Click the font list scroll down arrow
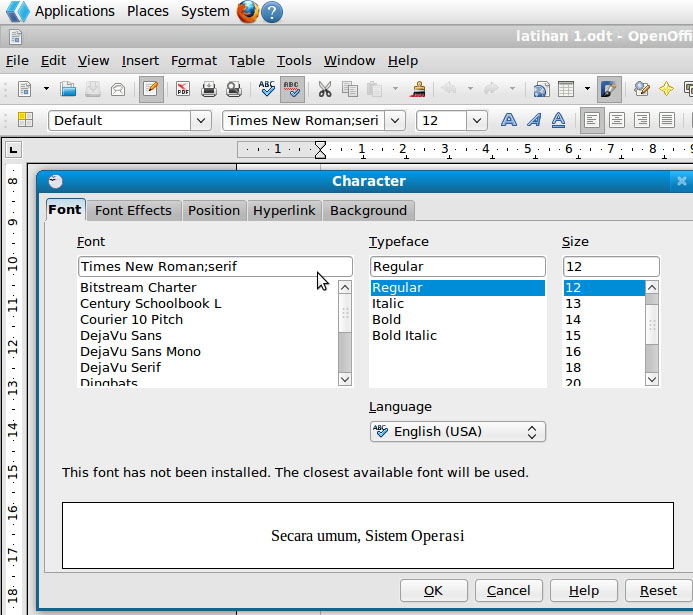The height and width of the screenshot is (615, 693). [345, 379]
